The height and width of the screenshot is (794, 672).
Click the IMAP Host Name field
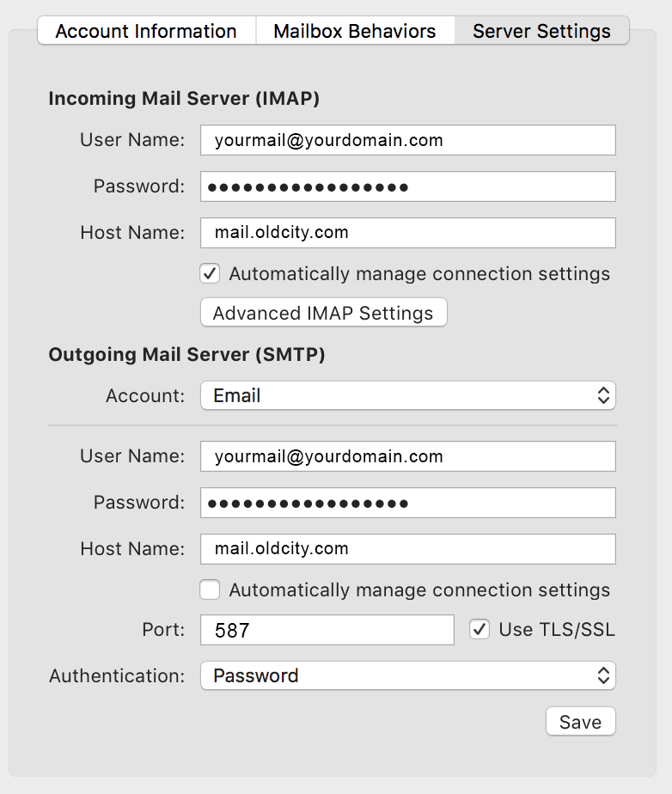click(x=407, y=233)
